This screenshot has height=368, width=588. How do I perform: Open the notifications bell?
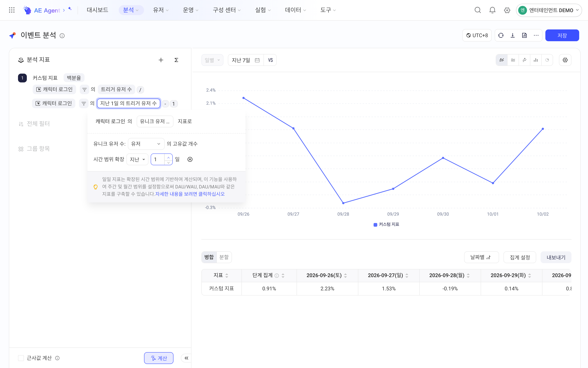[x=492, y=10]
